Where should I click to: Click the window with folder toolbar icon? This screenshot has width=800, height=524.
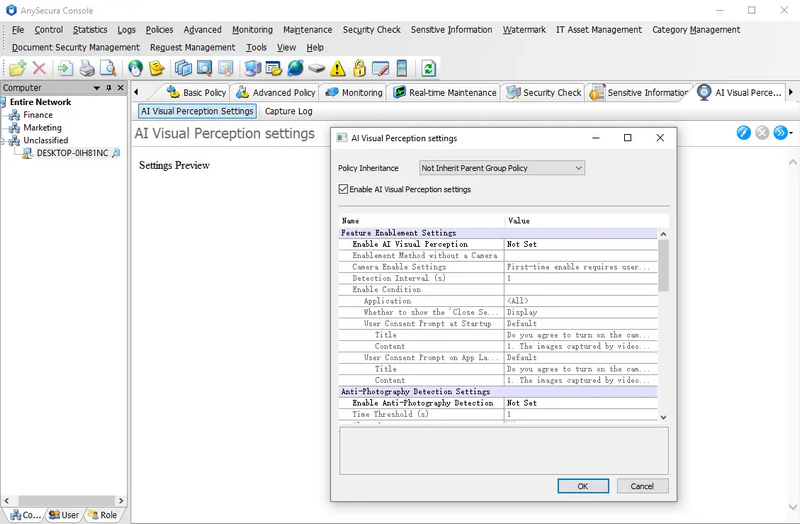[274, 68]
